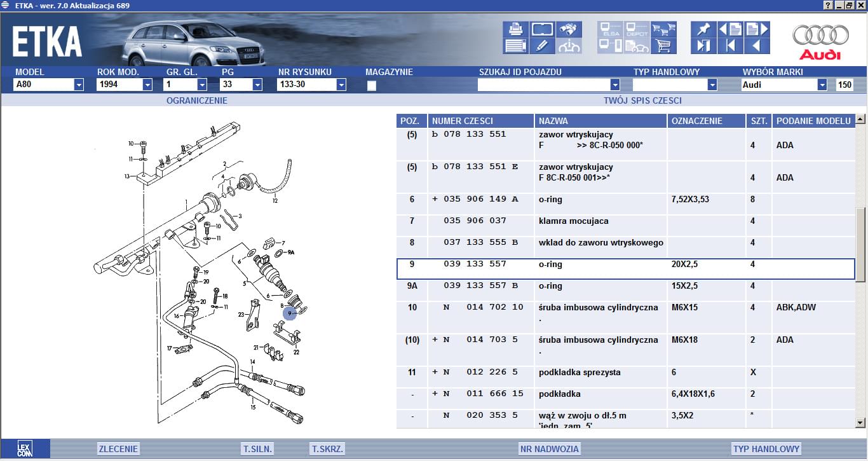This screenshot has width=868, height=461.
Task: Expand the ROK MOD. dropdown showing 1994
Action: click(x=147, y=85)
